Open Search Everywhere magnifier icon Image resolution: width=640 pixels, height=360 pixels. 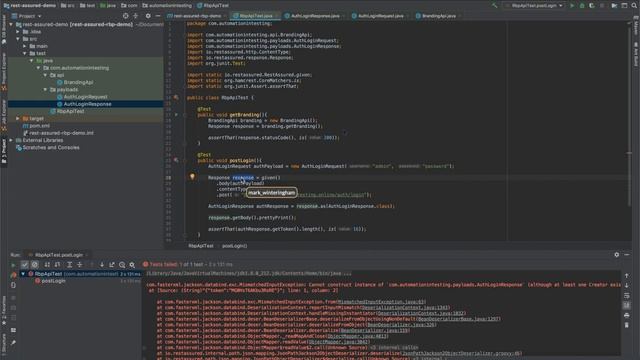point(634,6)
